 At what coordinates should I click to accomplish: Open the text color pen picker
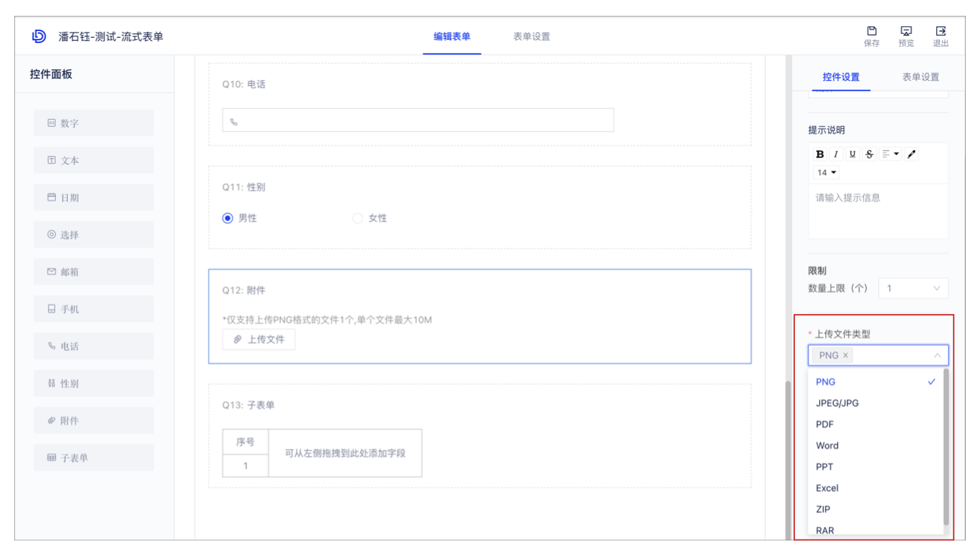tap(911, 154)
